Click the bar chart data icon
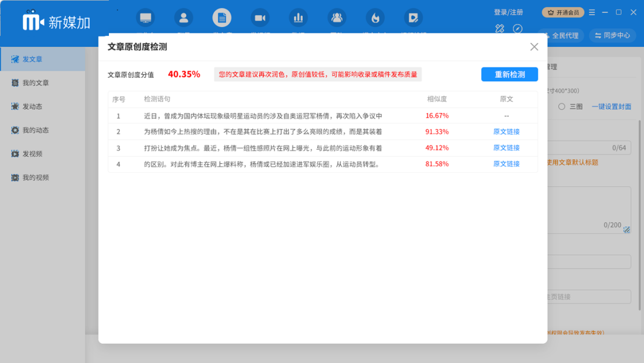 pyautogui.click(x=298, y=18)
